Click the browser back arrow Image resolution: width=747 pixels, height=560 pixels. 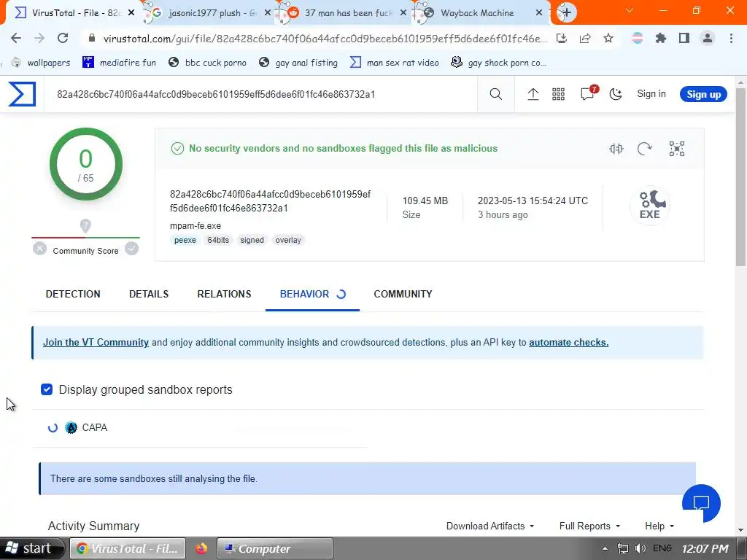coord(16,38)
